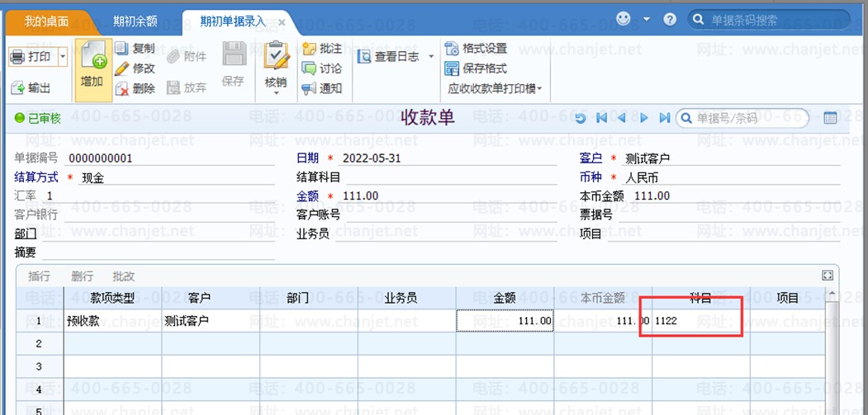Click the 删除 (Delete) icon

click(x=121, y=89)
